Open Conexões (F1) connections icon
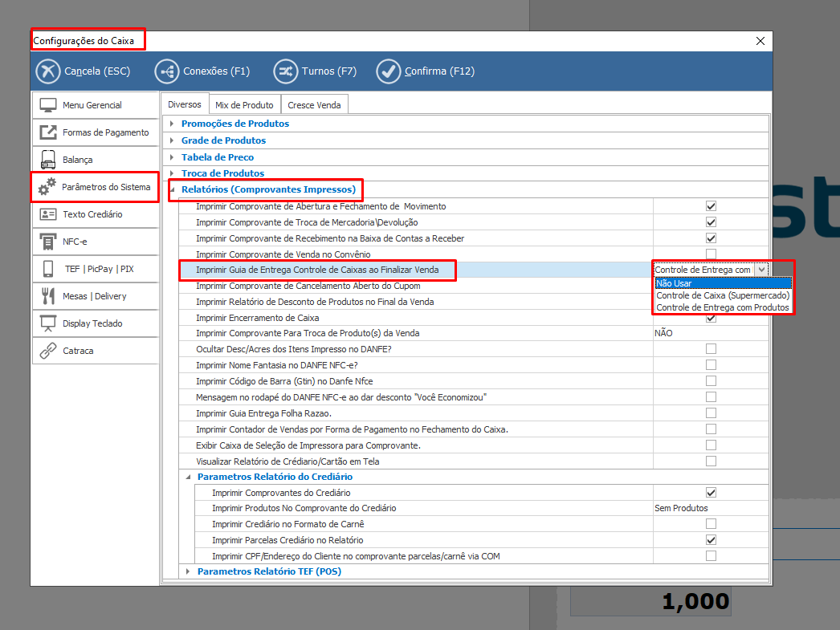This screenshot has height=630, width=840. pos(167,71)
